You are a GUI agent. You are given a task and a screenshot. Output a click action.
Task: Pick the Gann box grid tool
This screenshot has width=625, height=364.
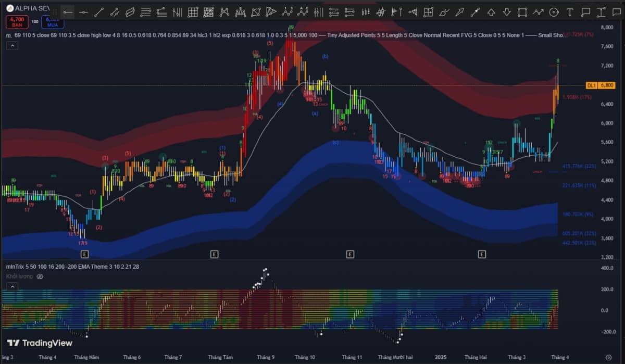(193, 12)
